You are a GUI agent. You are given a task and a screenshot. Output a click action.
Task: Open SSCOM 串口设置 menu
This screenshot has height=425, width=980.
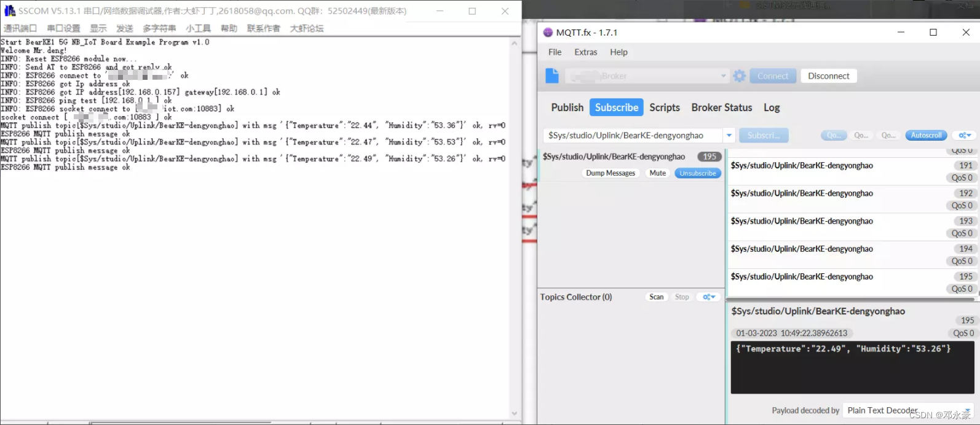[63, 28]
